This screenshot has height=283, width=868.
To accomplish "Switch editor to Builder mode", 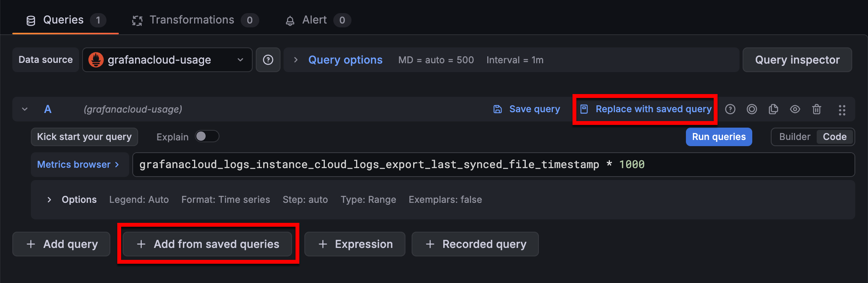I will (794, 137).
